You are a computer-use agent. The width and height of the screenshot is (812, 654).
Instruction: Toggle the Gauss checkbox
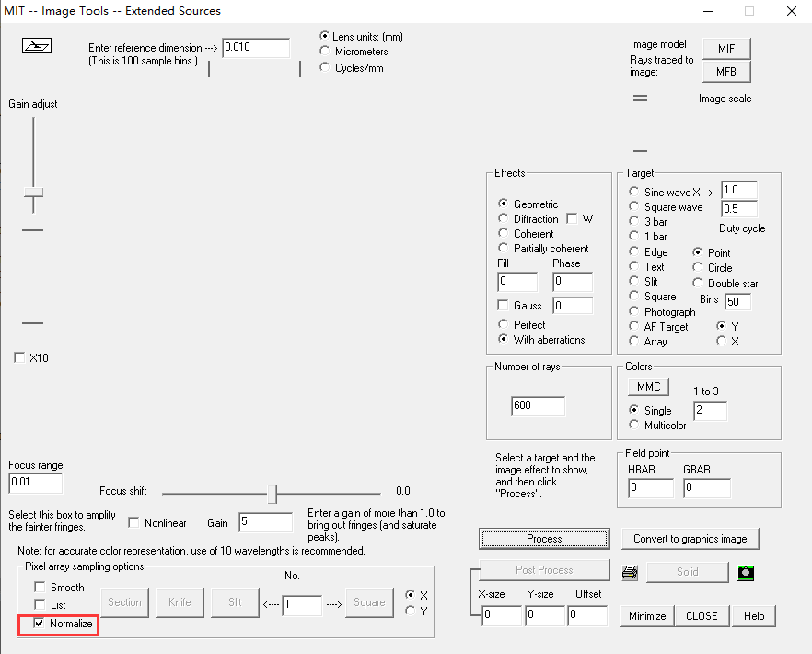(503, 305)
